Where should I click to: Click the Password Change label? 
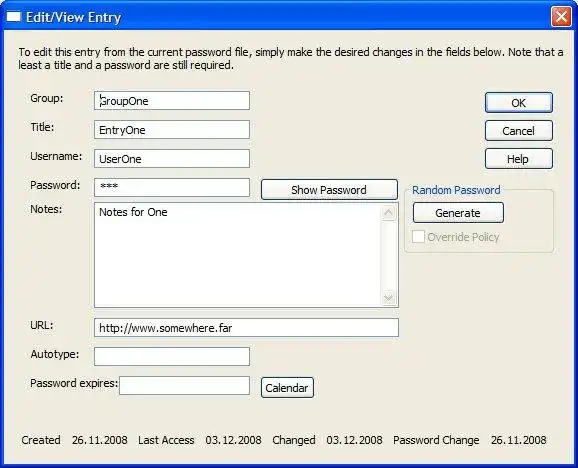point(436,440)
